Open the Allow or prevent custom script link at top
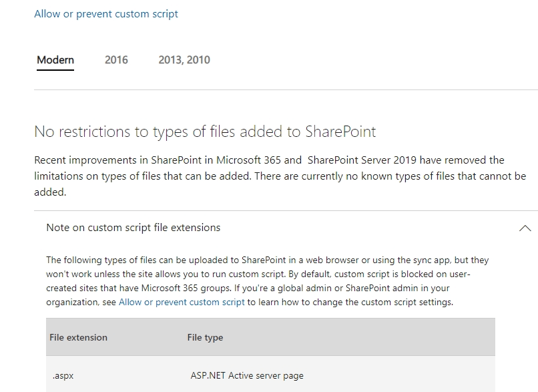Viewport: 538px width, 392px height. (x=106, y=13)
